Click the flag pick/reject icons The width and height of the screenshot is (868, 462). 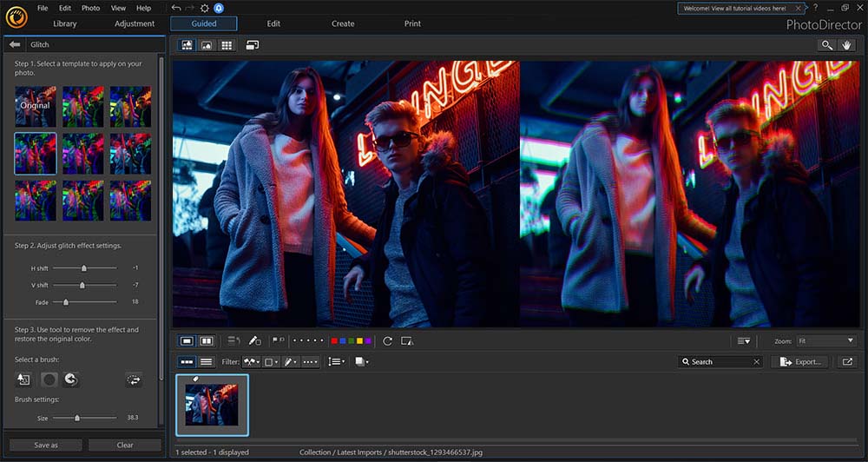click(x=278, y=341)
